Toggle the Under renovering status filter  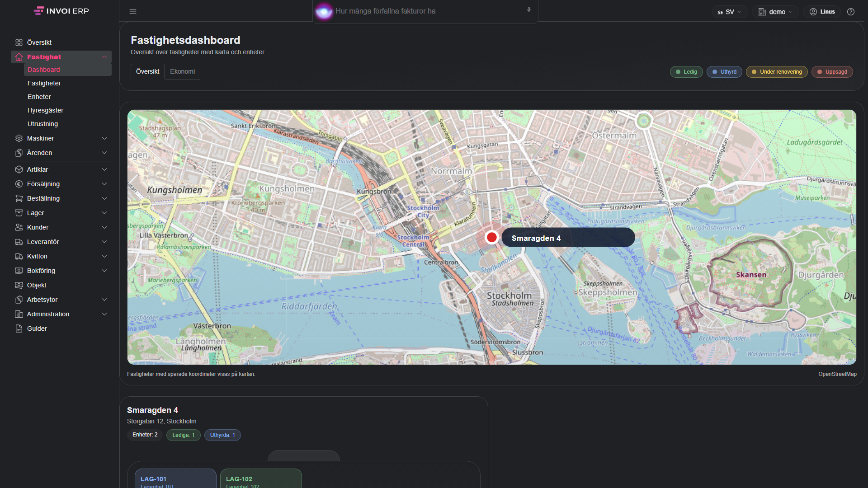coord(777,72)
